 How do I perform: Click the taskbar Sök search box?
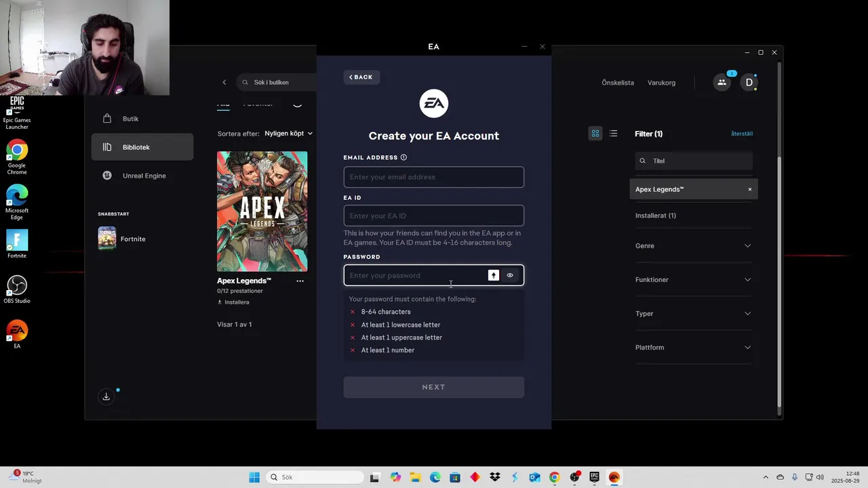pos(315,477)
